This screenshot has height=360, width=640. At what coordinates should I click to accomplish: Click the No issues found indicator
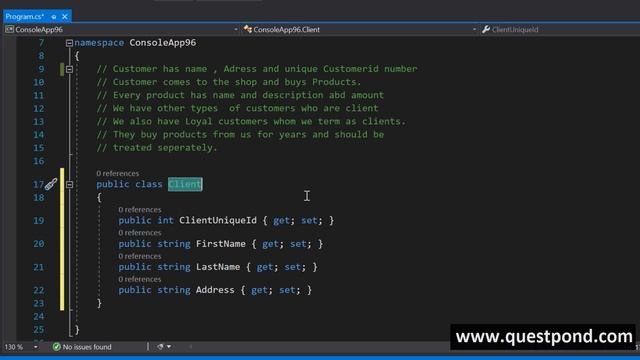coord(82,347)
